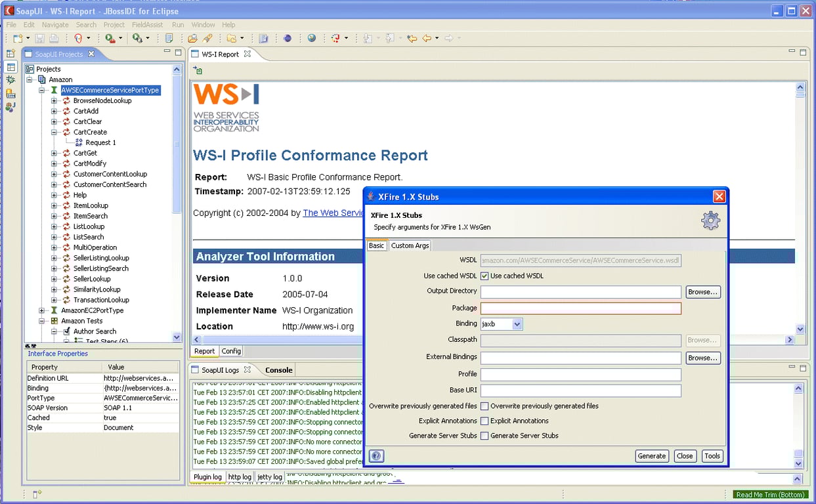816x504 pixels.
Task: Switch to the Custom Args tab
Action: 410,245
